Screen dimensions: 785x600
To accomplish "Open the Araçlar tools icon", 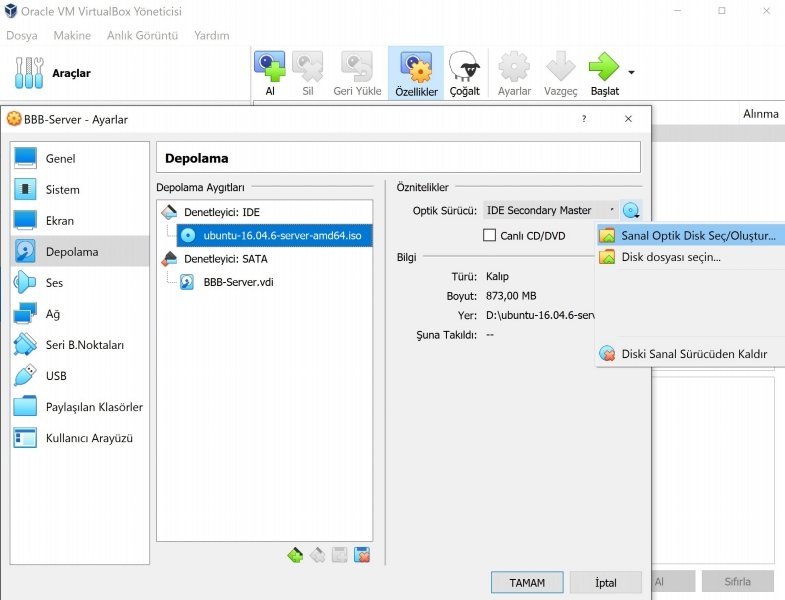I will [29, 73].
